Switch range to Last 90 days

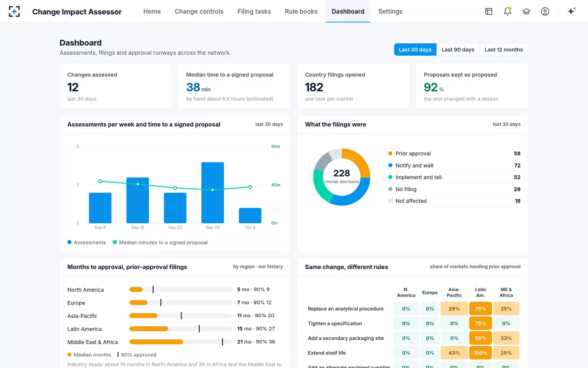[x=458, y=49]
